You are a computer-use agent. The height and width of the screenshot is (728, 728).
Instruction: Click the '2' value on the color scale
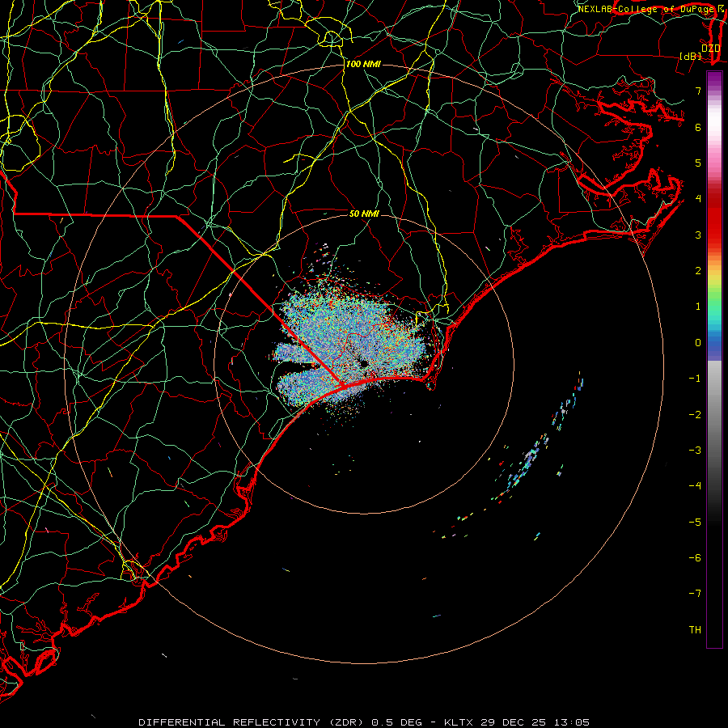click(x=698, y=271)
